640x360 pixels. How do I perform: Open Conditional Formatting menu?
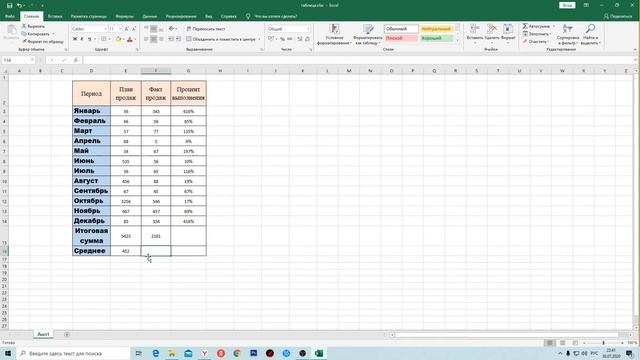pos(334,35)
